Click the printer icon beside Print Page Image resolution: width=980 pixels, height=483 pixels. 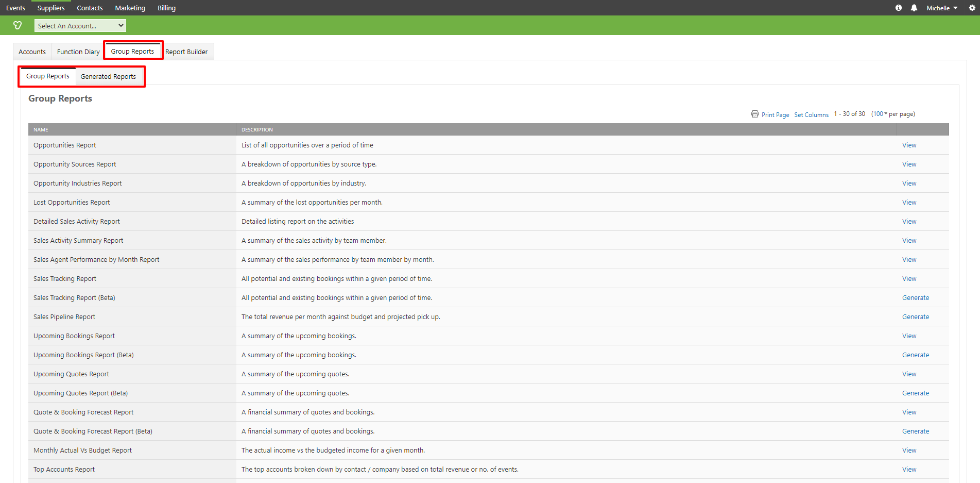click(755, 114)
